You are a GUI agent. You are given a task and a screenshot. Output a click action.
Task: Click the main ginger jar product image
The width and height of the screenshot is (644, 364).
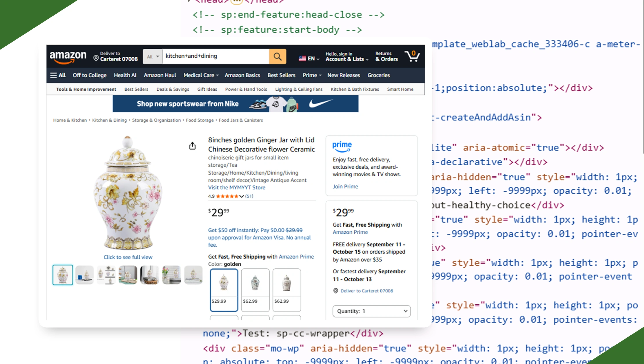[127, 193]
